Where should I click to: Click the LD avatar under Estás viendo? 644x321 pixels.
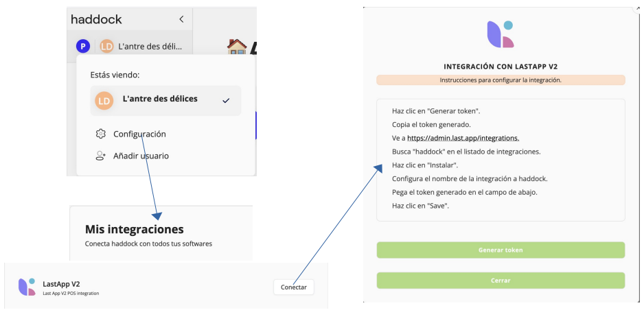[x=104, y=101]
